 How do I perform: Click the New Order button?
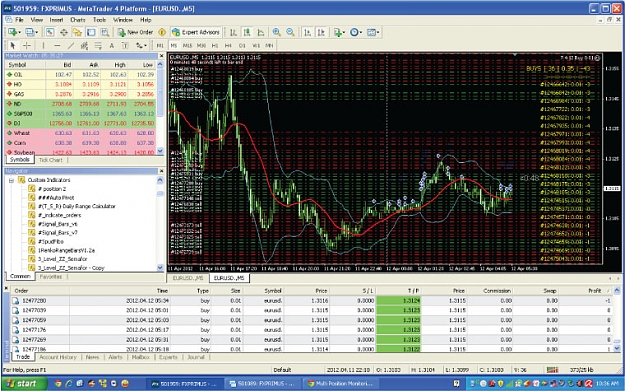tap(135, 32)
